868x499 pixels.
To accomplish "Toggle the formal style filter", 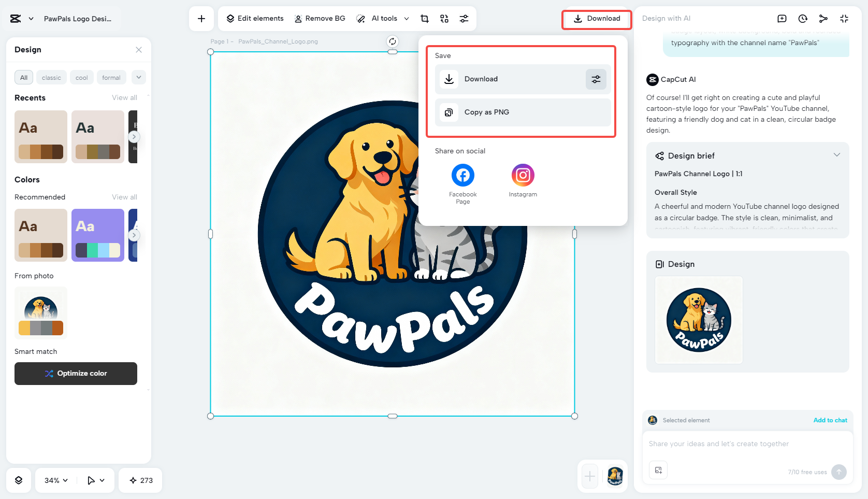I will 111,77.
